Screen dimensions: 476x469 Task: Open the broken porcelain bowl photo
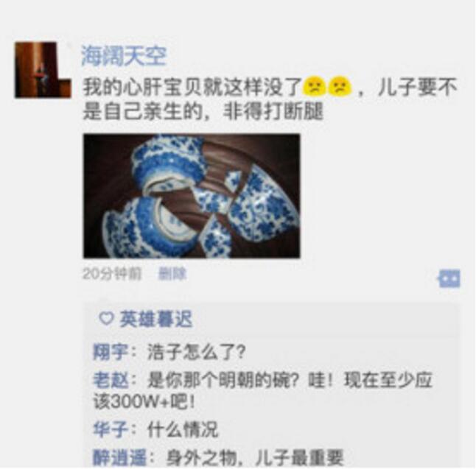point(192,196)
